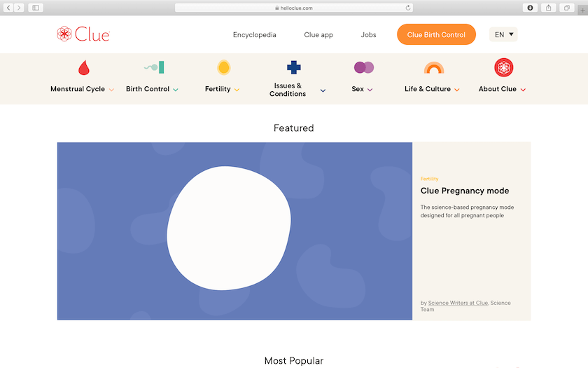Go forward with Safari's forward arrow
Screen dimensions: 588x368
click(19, 8)
